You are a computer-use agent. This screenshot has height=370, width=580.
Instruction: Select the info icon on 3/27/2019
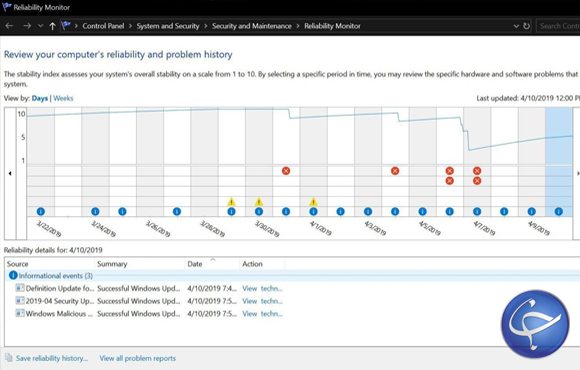(x=177, y=212)
